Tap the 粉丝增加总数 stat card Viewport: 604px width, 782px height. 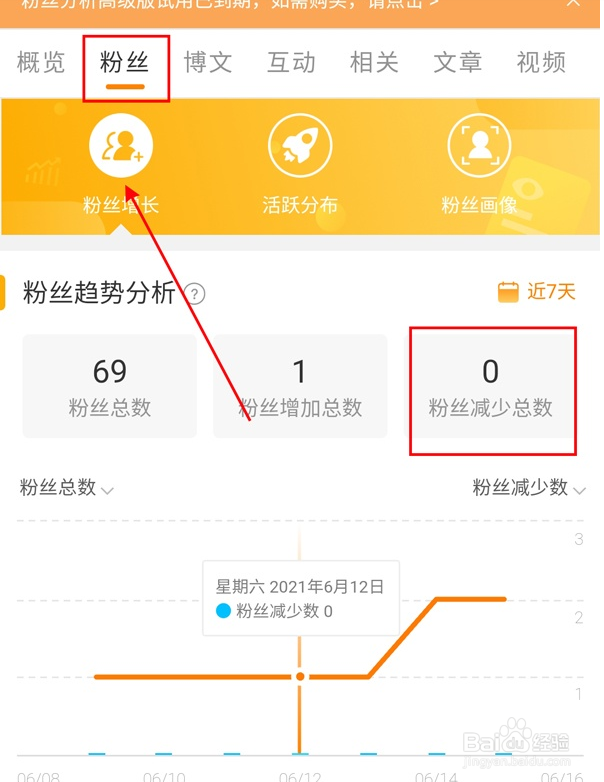click(x=300, y=386)
